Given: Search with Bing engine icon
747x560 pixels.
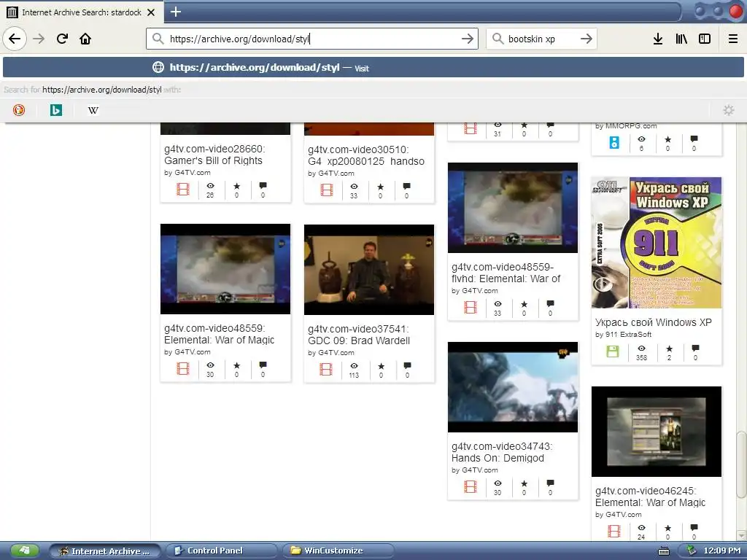Looking at the screenshot, I should pyautogui.click(x=56, y=110).
